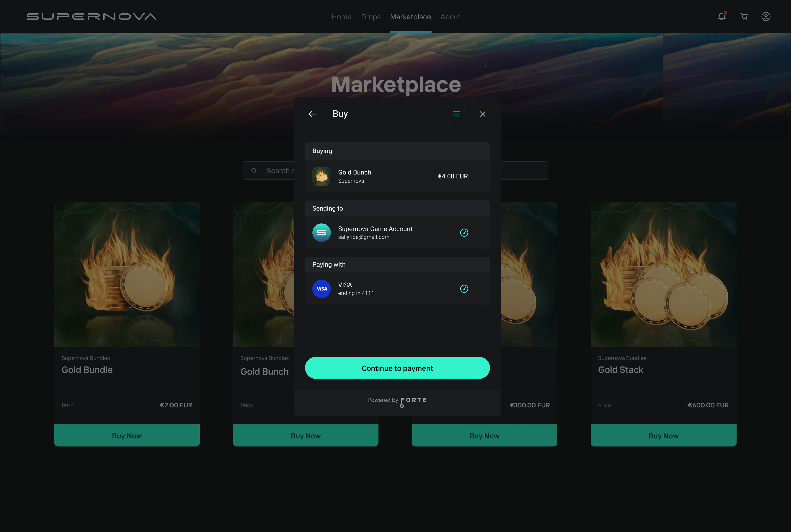Go to the About page
The width and height of the screenshot is (795, 532).
(450, 17)
